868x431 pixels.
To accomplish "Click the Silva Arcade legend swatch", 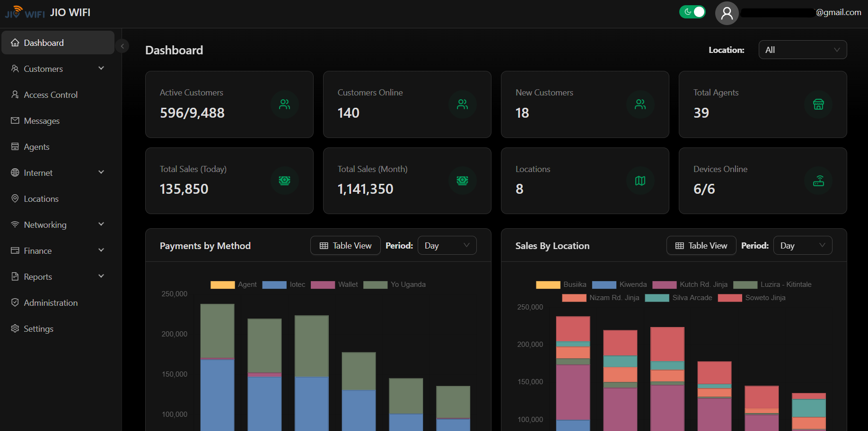I will coord(657,298).
